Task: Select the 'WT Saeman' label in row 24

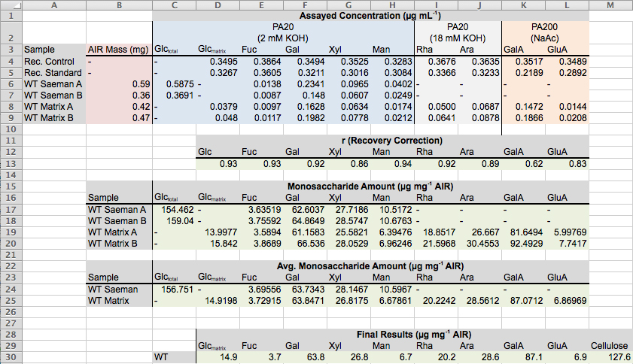Action: coord(119,290)
